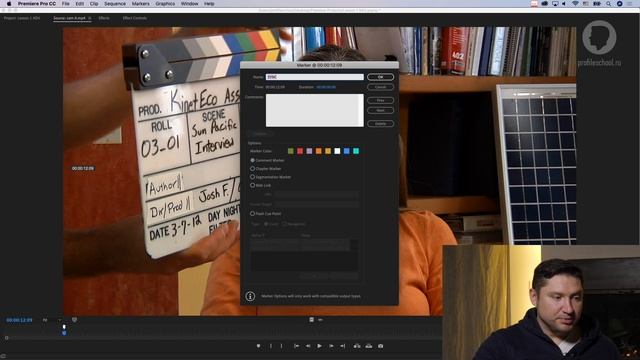Screen dimensions: 640x360
Task: Click Cancel in the Marker dialog
Action: pos(380,87)
